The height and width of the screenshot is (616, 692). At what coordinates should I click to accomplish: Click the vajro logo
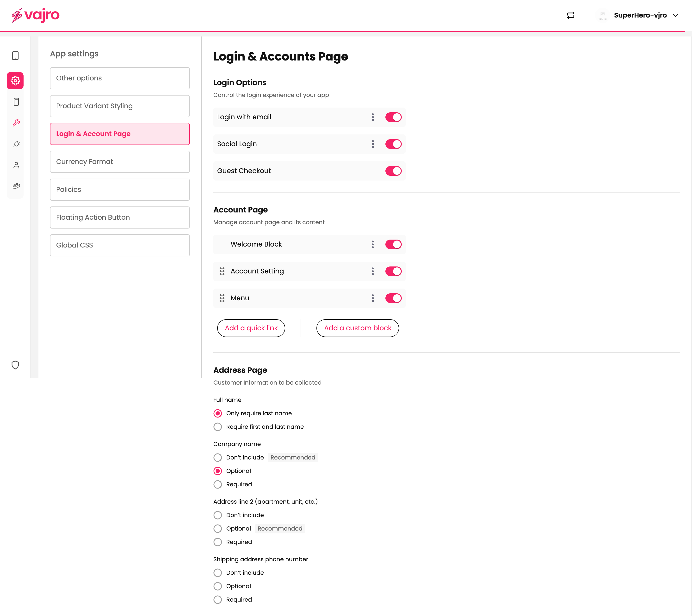(x=36, y=15)
